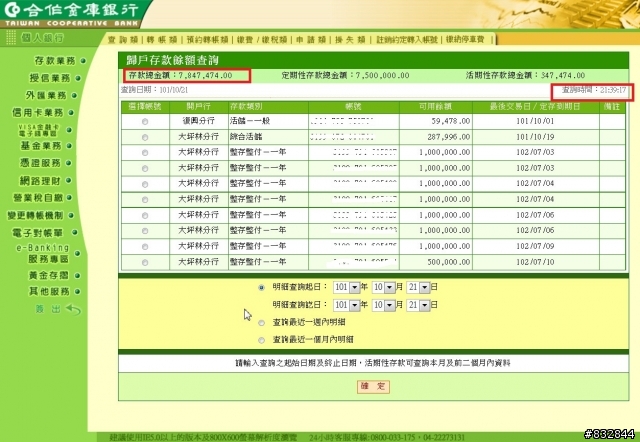Viewport: 640px width, 442px height.
Task: Open the end date year dropdown
Action: click(347, 305)
